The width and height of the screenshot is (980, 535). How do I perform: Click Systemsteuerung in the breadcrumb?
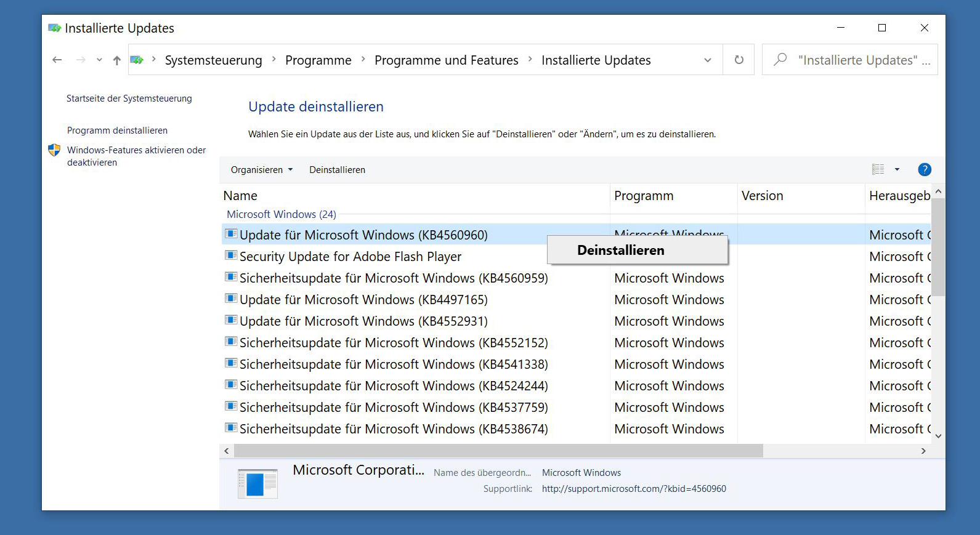[213, 60]
